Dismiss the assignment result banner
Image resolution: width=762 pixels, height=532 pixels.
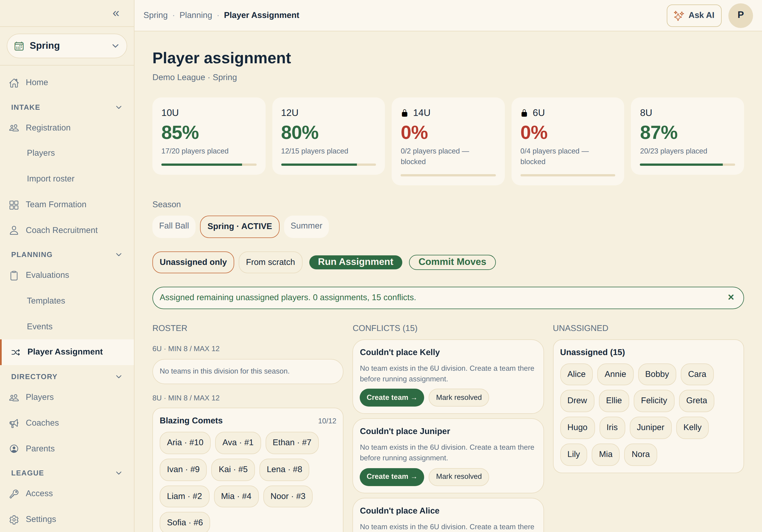[x=731, y=297]
